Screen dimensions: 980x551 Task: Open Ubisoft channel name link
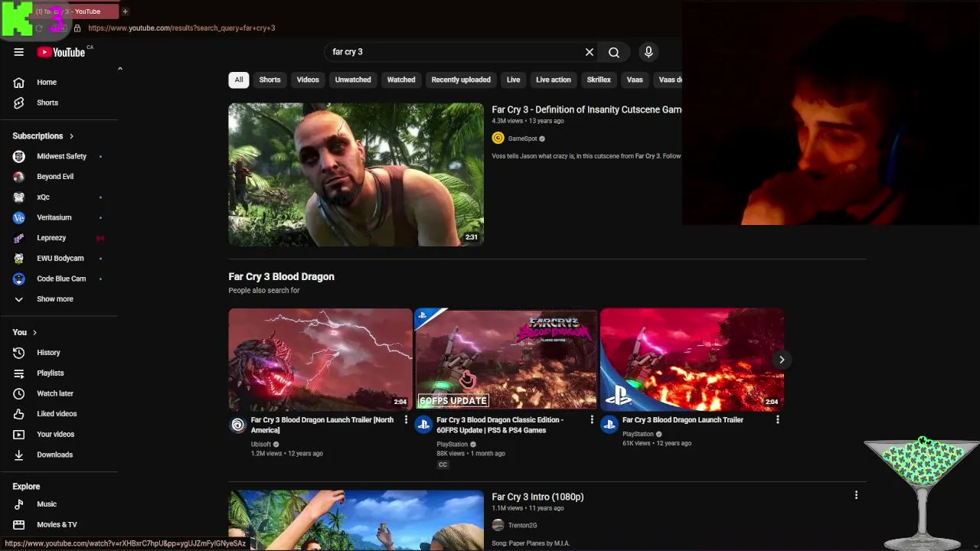[x=261, y=444]
